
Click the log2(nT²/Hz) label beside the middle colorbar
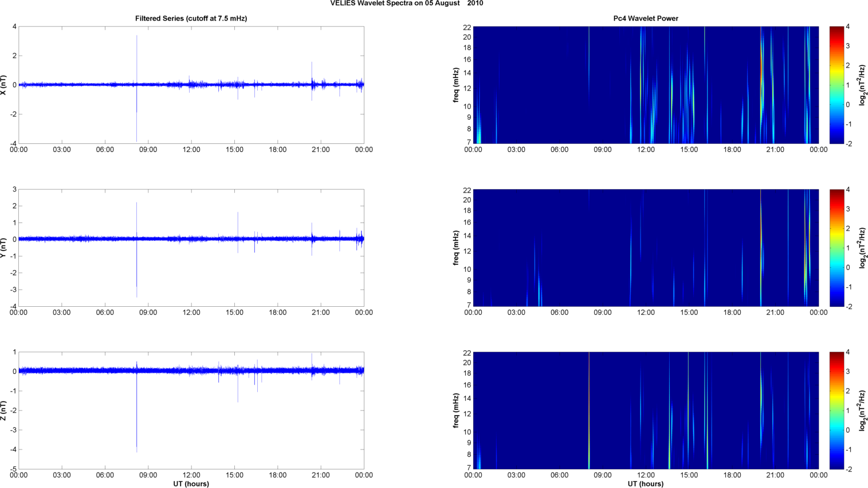coord(863,248)
